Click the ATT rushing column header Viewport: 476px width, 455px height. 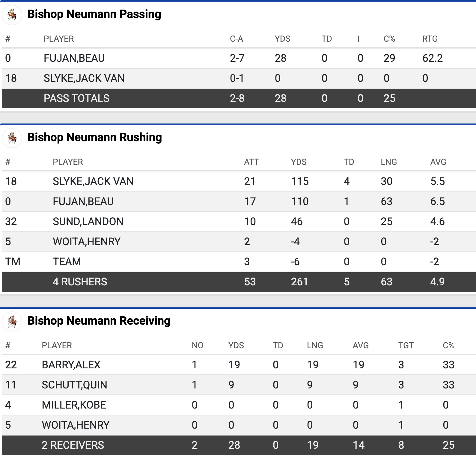click(251, 162)
